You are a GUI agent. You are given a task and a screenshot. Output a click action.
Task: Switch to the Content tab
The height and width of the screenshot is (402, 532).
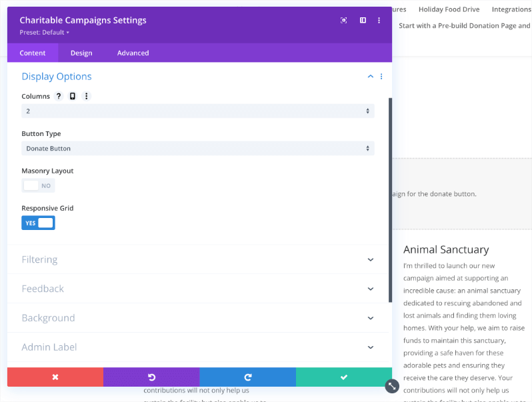click(x=33, y=53)
